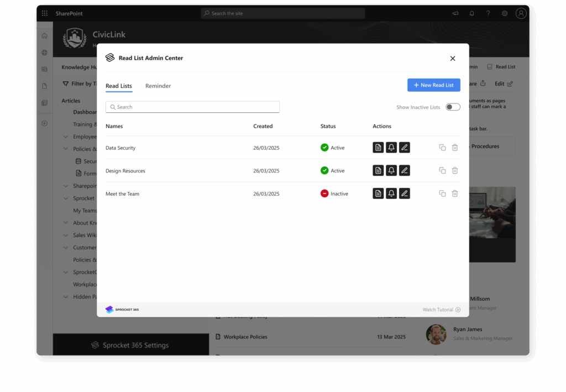Screen dimensions: 566x392
Task: Collapse the Policies chevron in Articles tree
Action: [x=66, y=149]
